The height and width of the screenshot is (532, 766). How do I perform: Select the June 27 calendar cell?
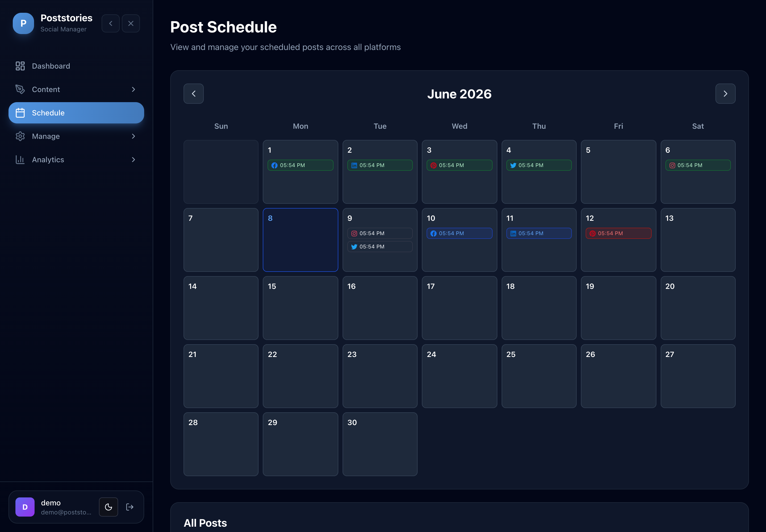point(698,376)
